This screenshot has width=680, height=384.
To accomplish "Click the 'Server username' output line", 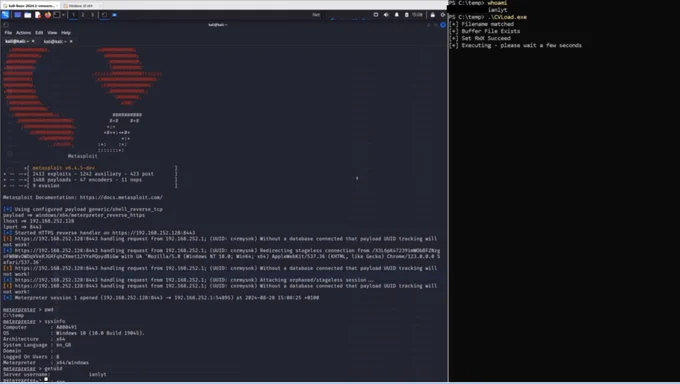I will click(54, 374).
